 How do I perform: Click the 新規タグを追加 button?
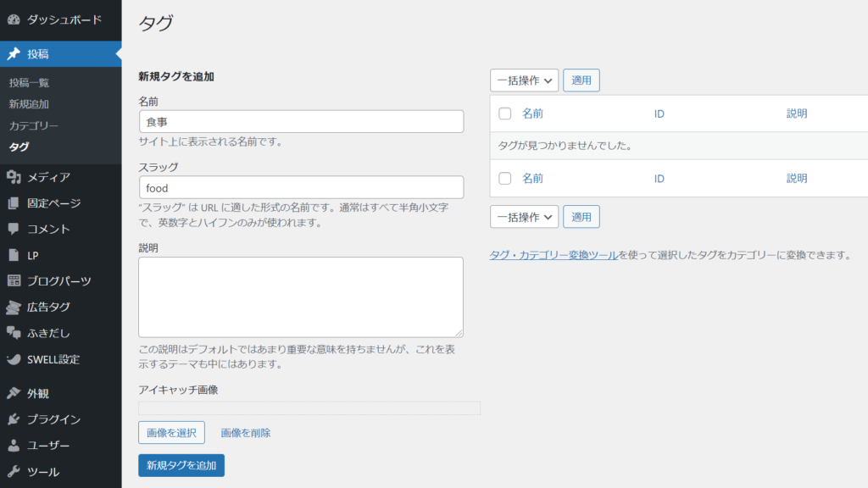coord(181,465)
